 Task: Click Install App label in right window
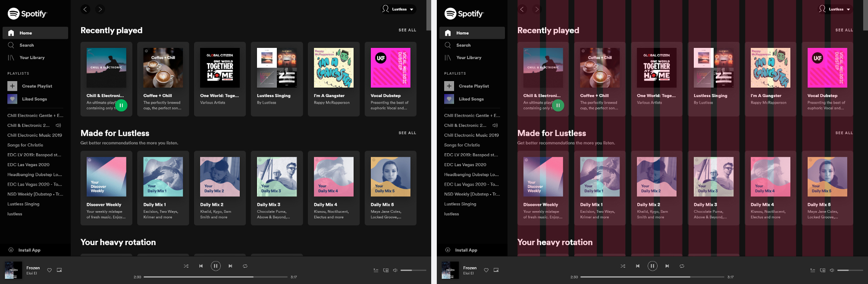coord(466,250)
